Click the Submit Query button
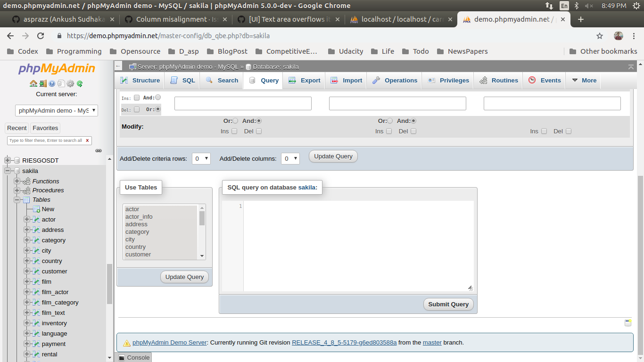The image size is (644, 362). point(448,304)
